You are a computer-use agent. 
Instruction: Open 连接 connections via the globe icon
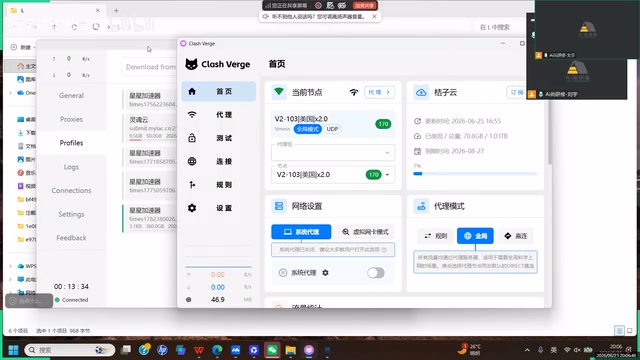(192, 161)
